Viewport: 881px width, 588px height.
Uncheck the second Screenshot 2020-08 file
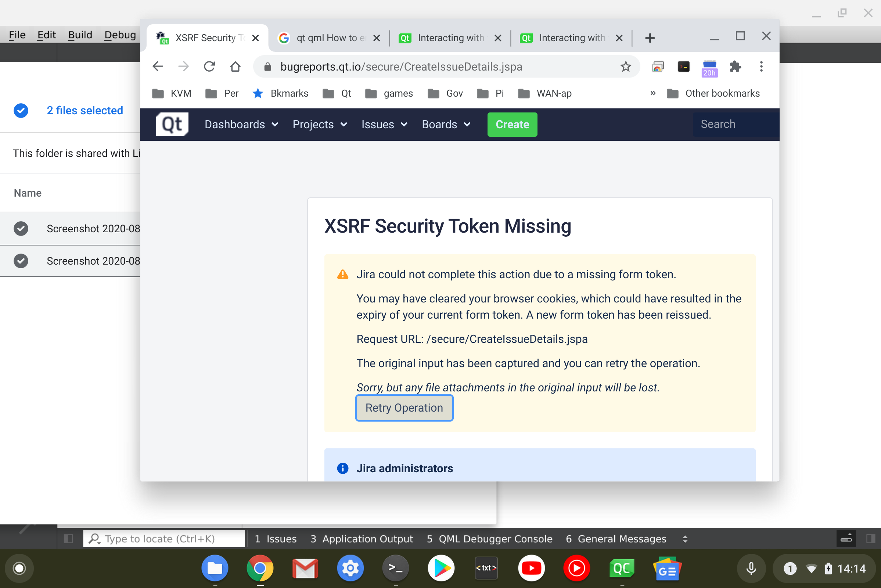(x=21, y=261)
